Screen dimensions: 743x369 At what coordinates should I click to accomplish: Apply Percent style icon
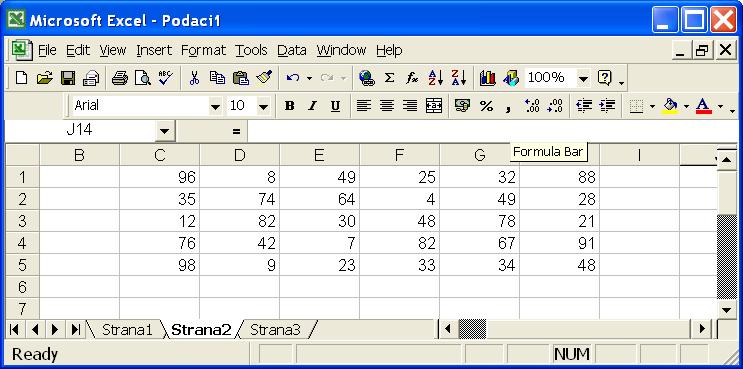tap(486, 106)
